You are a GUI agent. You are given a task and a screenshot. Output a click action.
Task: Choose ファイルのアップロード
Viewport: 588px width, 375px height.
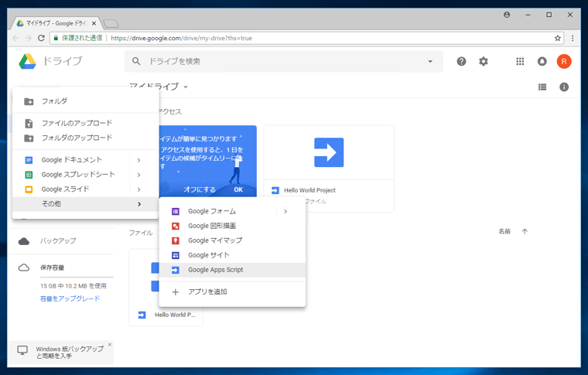point(86,123)
